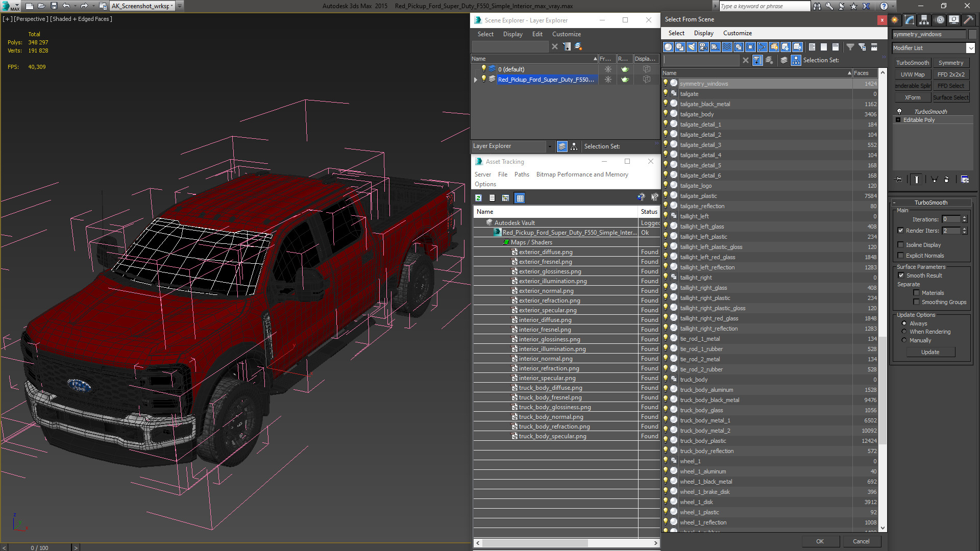Toggle Display Lights filter in Select From Scene
980x551 pixels.
[x=692, y=47]
